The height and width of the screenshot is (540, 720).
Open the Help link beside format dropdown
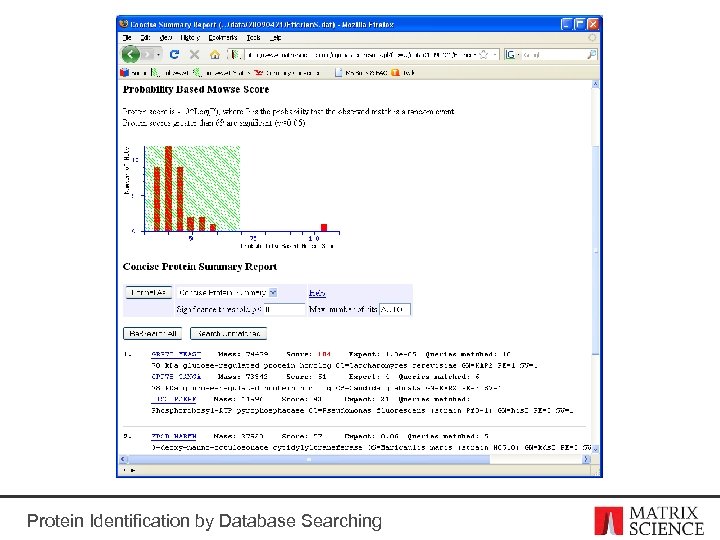(x=317, y=293)
